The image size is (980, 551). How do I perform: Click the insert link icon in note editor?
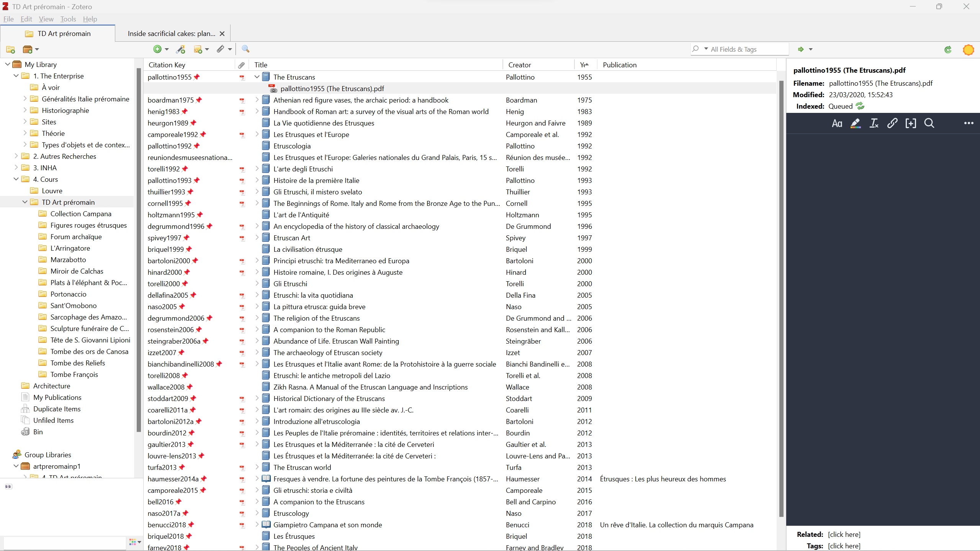pos(892,123)
